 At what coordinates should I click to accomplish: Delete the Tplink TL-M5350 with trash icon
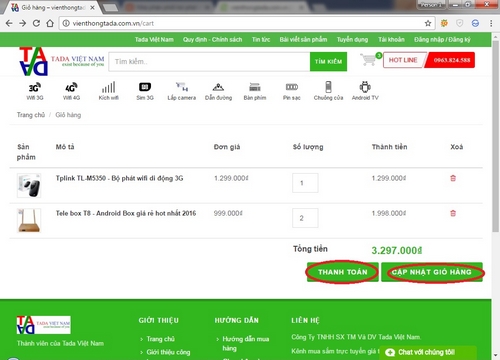(x=453, y=178)
